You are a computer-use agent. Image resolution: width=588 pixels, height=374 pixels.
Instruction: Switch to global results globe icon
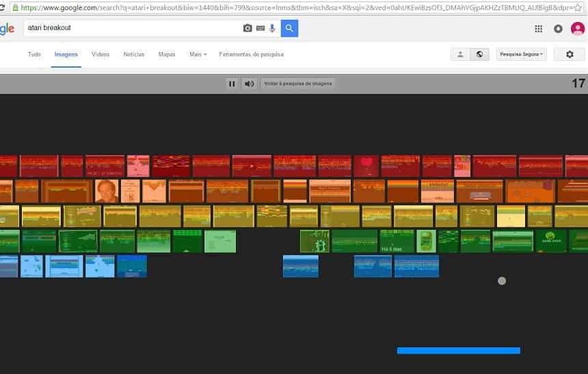coord(479,55)
